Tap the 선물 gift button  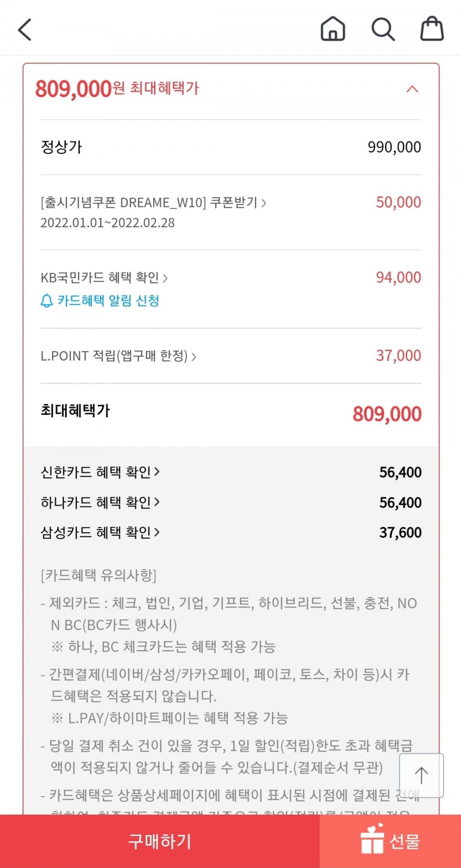point(390,841)
